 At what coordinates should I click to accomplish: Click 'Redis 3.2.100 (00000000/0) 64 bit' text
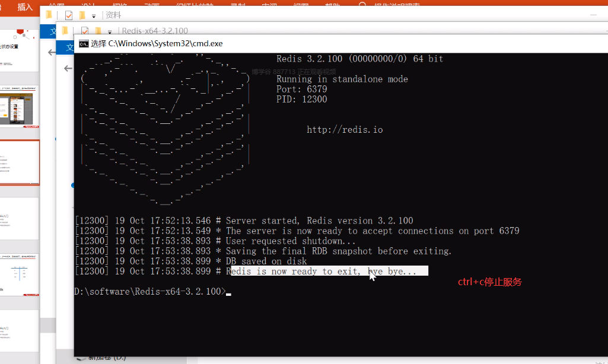point(360,59)
